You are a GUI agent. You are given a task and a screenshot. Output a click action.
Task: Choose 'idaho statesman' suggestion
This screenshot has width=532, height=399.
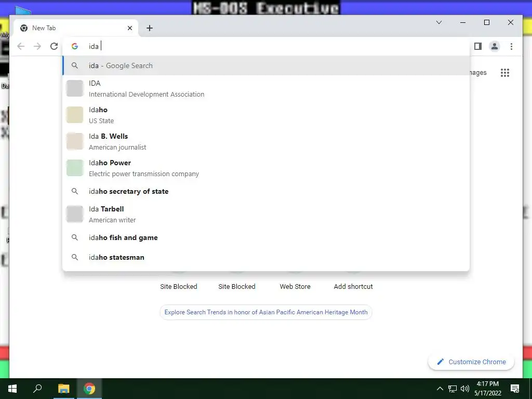coord(266,257)
